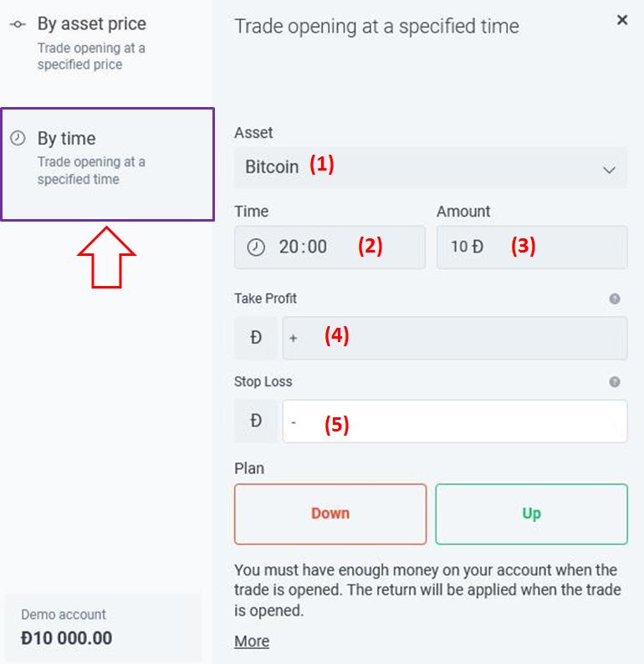Click the Stop Loss help question icon
This screenshot has width=644, height=664.
click(615, 382)
